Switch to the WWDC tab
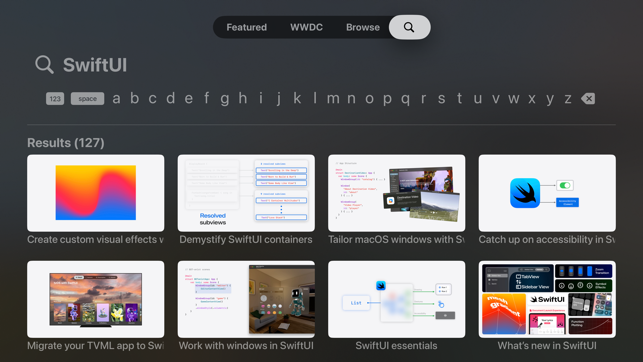Viewport: 643px width, 362px height. [306, 27]
